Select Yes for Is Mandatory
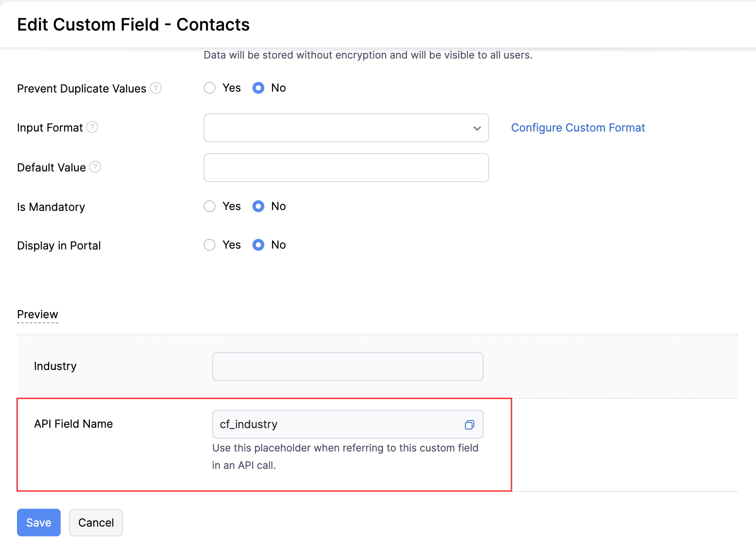The image size is (756, 555). point(210,206)
